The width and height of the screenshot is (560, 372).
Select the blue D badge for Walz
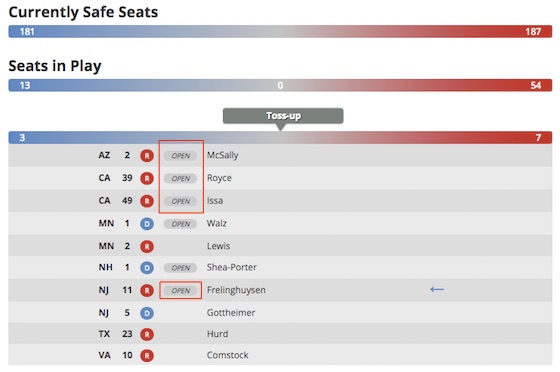tap(147, 224)
